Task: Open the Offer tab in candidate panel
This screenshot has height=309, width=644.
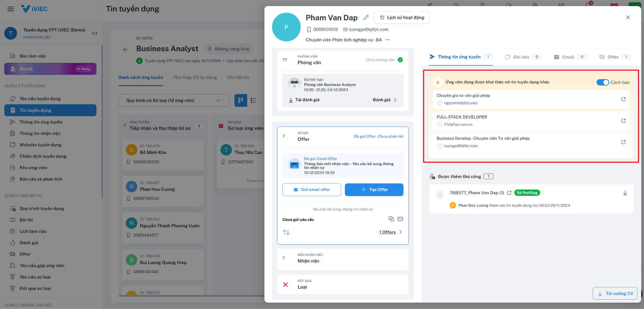Action: (613, 57)
